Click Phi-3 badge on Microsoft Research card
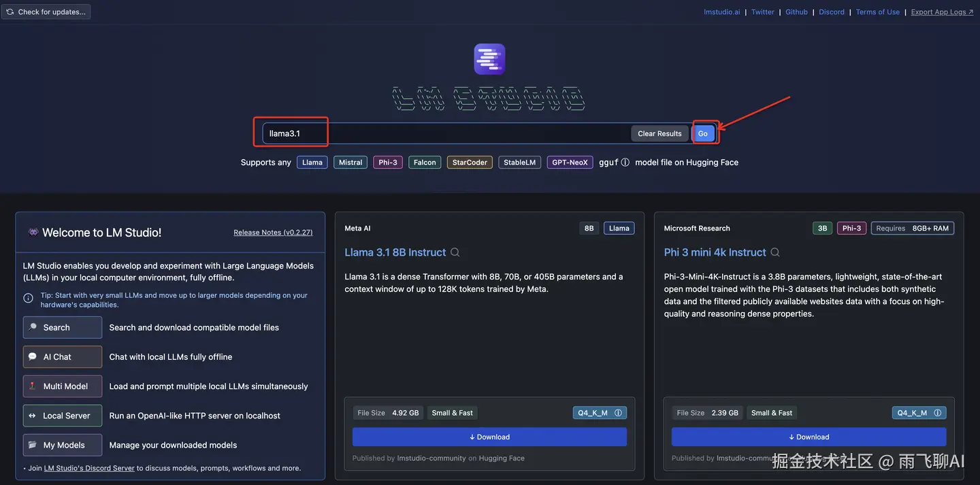This screenshot has height=485, width=980. pyautogui.click(x=851, y=229)
